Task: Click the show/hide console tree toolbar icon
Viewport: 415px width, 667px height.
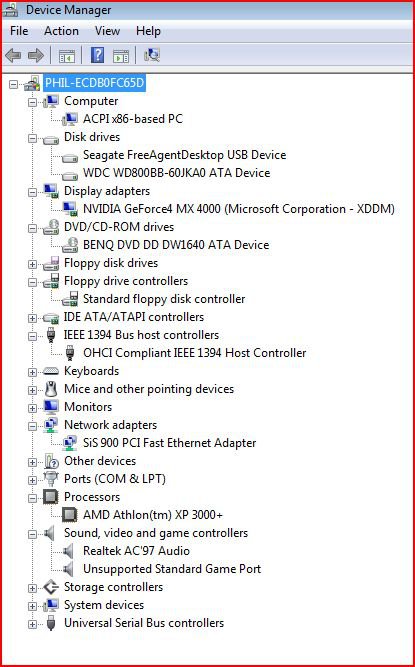Action: click(x=67, y=56)
